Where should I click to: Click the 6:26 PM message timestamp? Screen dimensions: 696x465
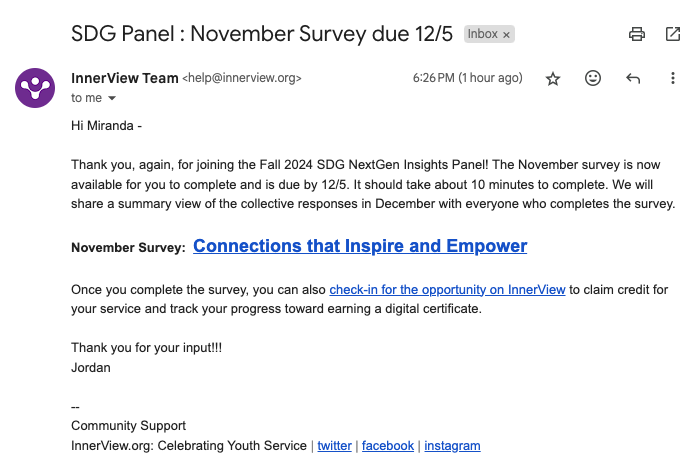[467, 78]
